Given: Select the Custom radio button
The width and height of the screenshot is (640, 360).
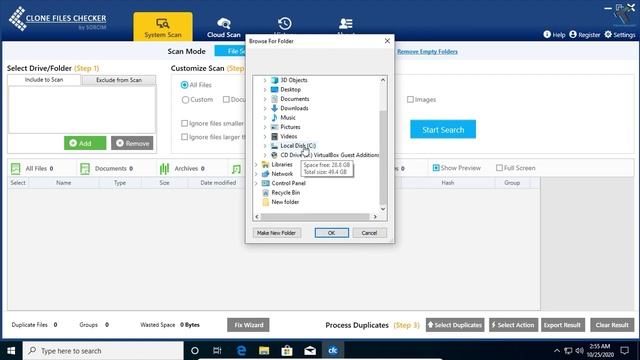Looking at the screenshot, I should click(x=185, y=100).
